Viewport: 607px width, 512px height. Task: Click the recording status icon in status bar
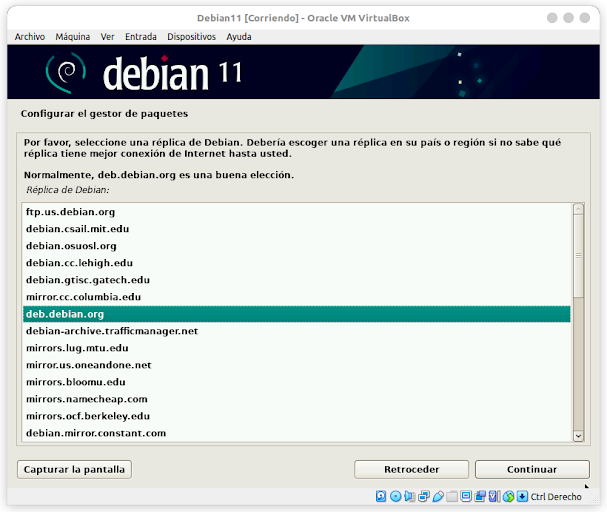pyautogui.click(x=480, y=496)
